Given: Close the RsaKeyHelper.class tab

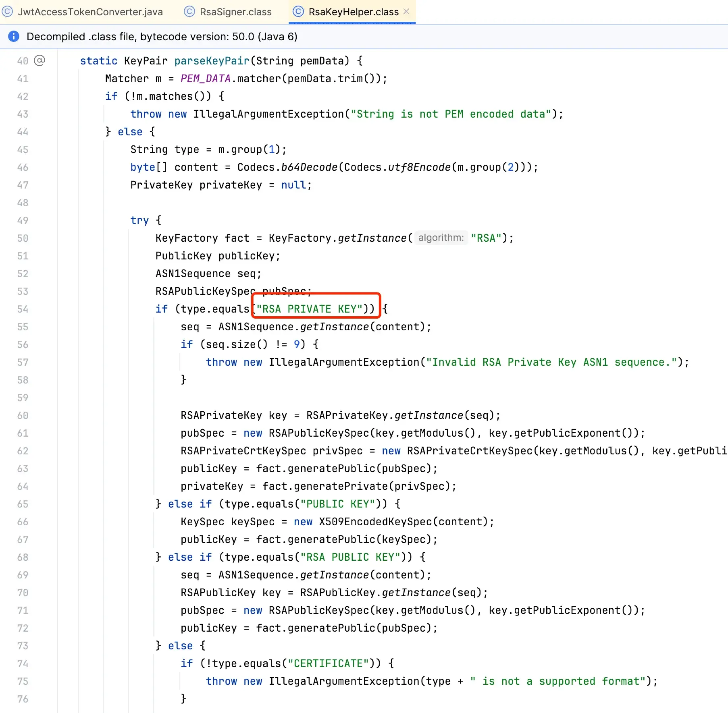Looking at the screenshot, I should (x=406, y=11).
